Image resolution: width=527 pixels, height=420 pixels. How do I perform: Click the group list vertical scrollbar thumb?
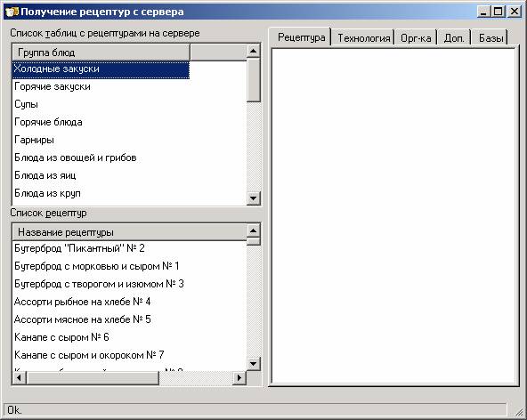[253, 79]
